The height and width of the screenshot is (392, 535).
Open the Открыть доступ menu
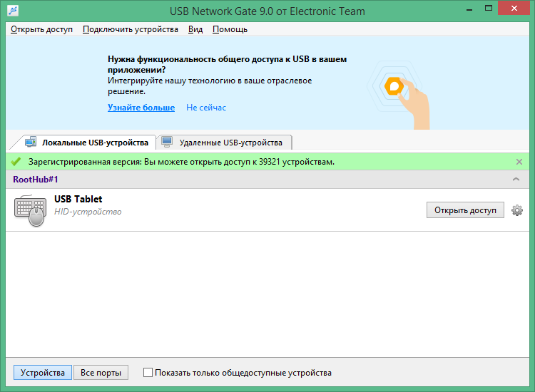41,29
